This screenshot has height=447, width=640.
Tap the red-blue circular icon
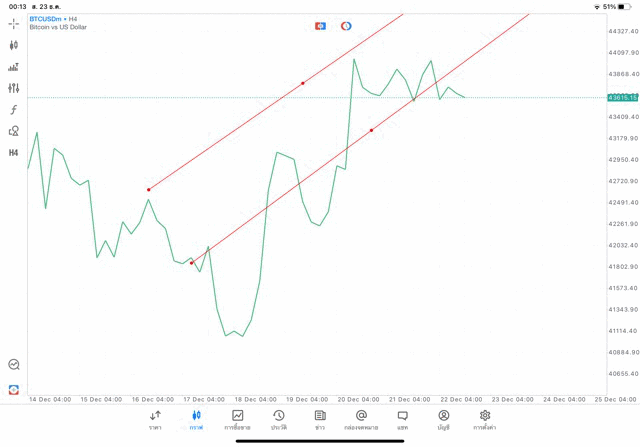(x=346, y=25)
